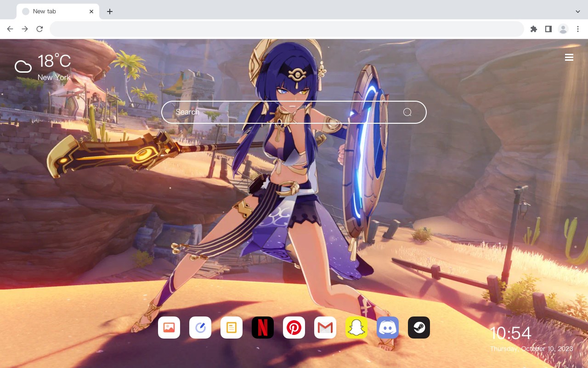Image resolution: width=588 pixels, height=368 pixels.
Task: Open the photo gallery shortcut icon
Action: 169,328
